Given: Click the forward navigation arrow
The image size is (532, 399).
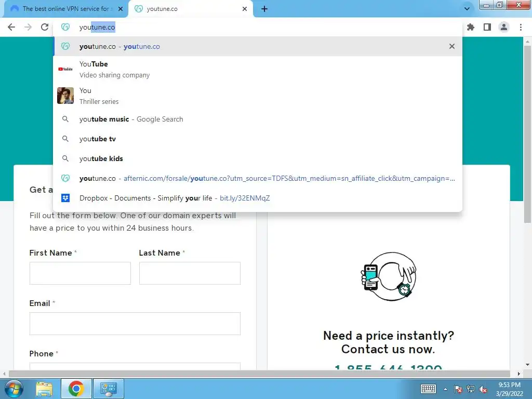Looking at the screenshot, I should click(28, 27).
